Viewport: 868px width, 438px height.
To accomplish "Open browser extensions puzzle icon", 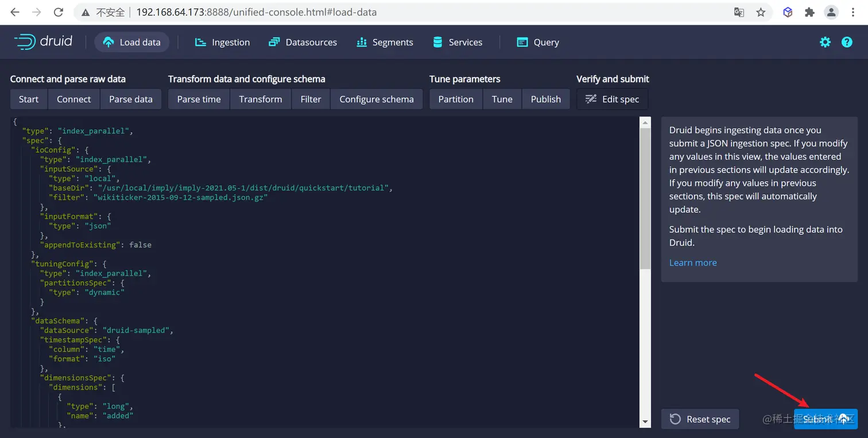I will [x=809, y=12].
